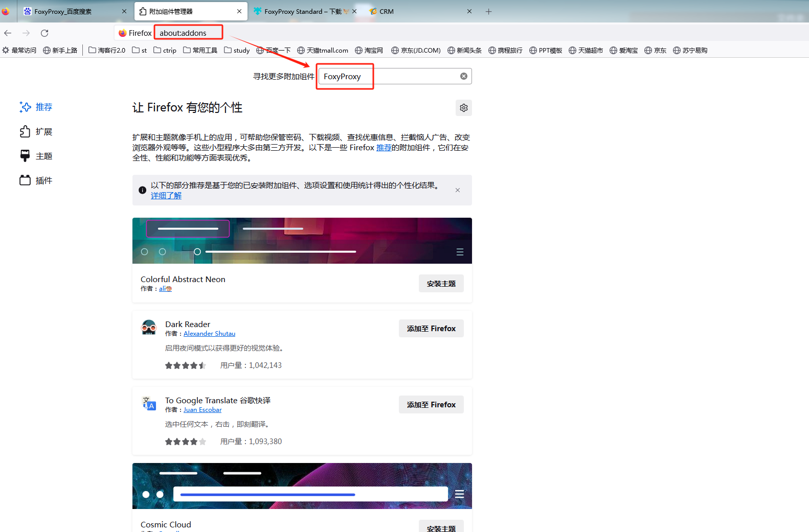Open the 京东(JD.COM) bookmark
The image size is (809, 532).
(416, 50)
